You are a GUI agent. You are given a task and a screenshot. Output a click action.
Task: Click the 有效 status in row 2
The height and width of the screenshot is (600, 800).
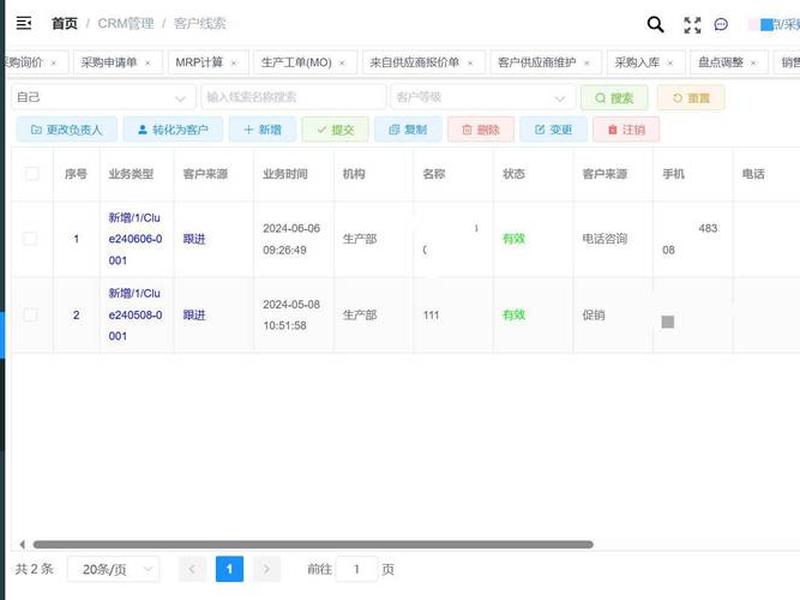pos(514,315)
